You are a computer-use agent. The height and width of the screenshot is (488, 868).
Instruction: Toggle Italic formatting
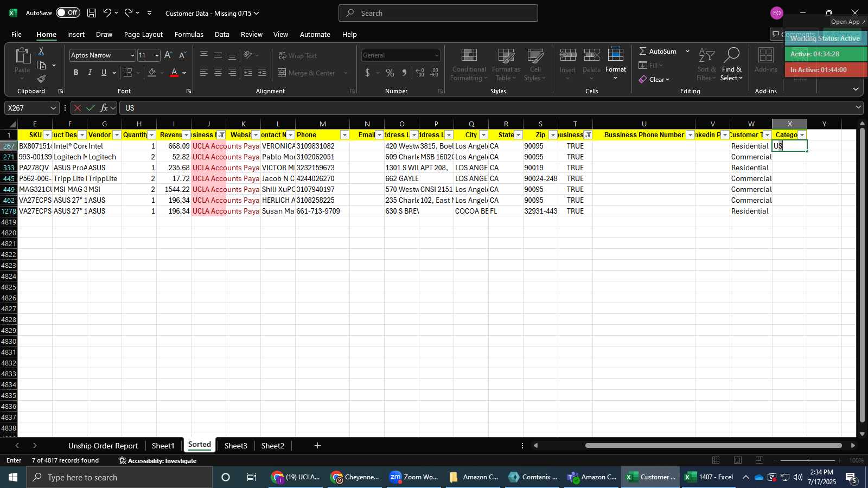pos(90,73)
